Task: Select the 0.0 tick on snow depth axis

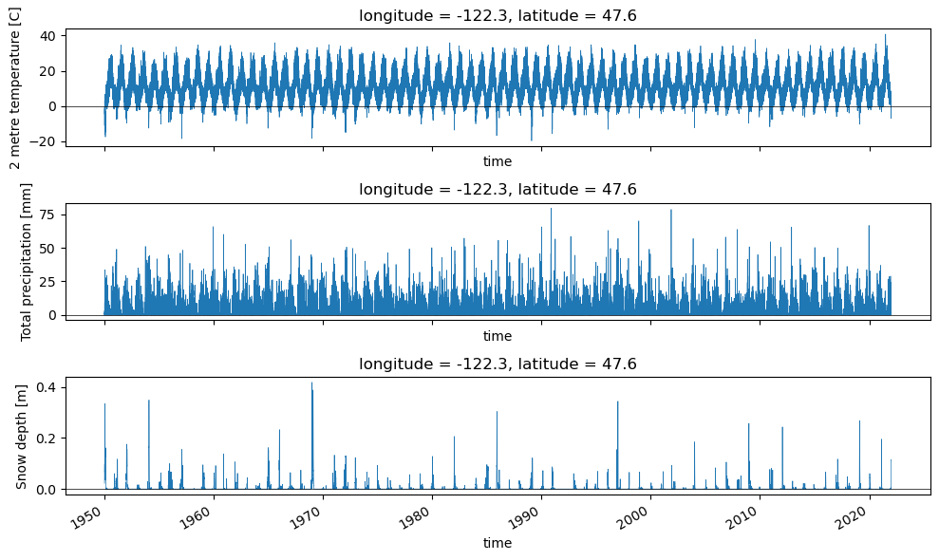Action: (x=47, y=490)
